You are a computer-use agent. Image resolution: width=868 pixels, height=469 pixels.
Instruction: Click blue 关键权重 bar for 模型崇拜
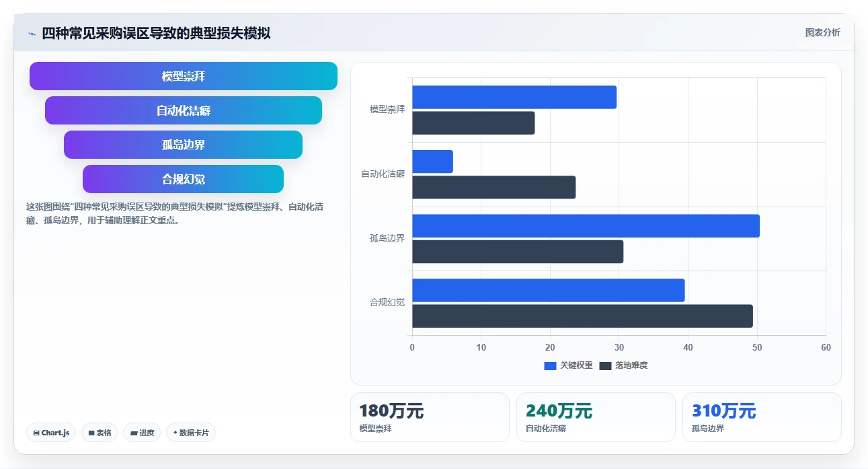point(514,97)
